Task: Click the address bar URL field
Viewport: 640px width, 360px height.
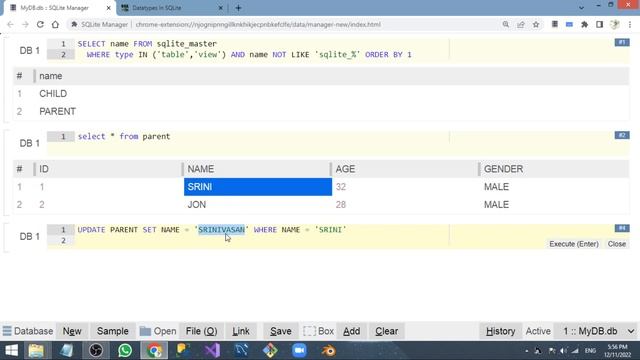Action: point(258,24)
